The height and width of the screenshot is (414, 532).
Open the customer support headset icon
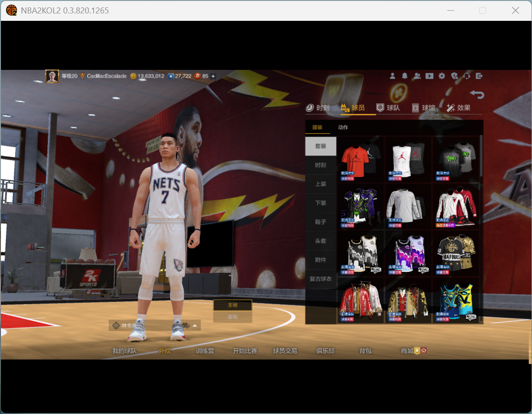[x=467, y=76]
